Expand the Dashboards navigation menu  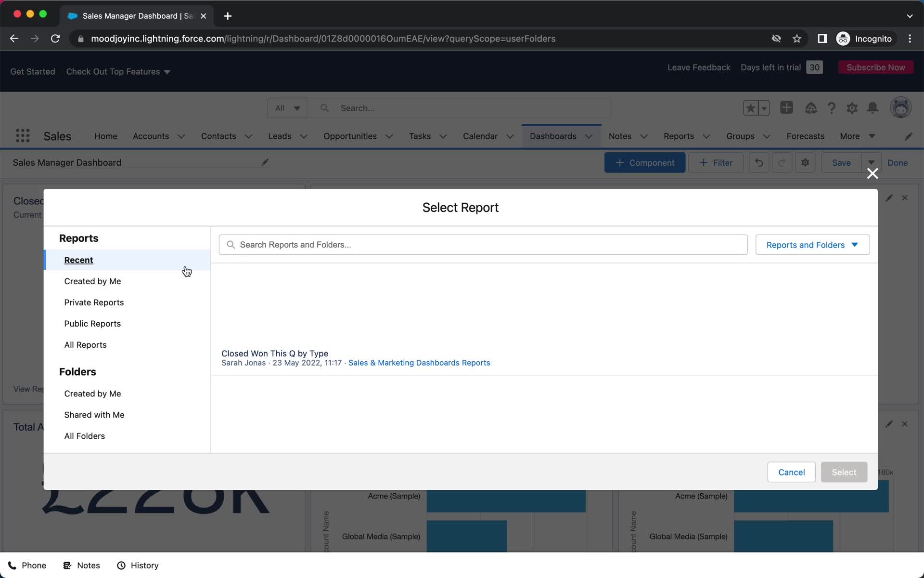click(x=588, y=136)
